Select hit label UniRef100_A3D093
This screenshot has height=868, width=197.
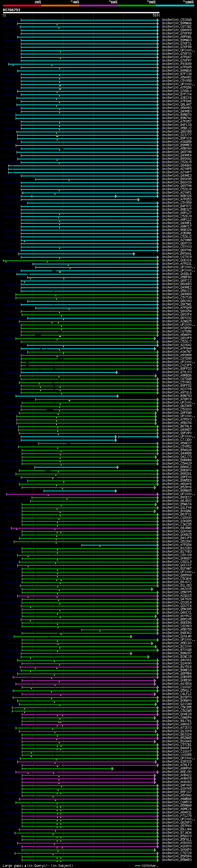[x=177, y=843]
